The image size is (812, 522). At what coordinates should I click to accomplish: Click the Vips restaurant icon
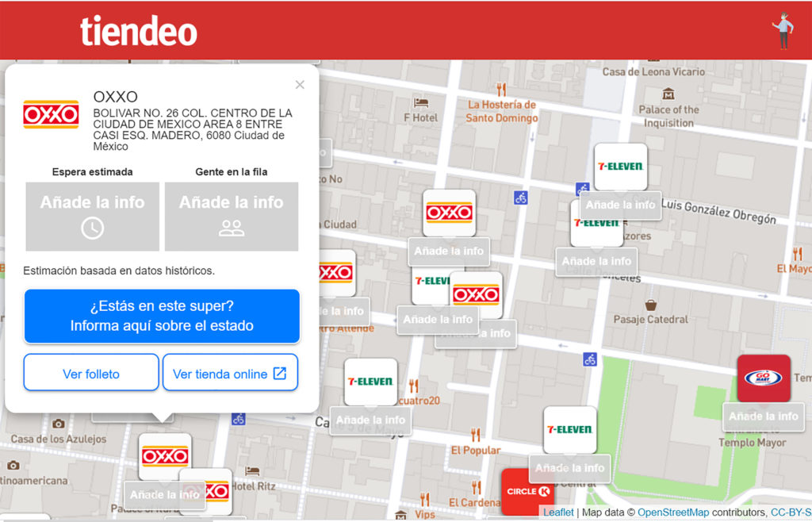click(x=424, y=499)
